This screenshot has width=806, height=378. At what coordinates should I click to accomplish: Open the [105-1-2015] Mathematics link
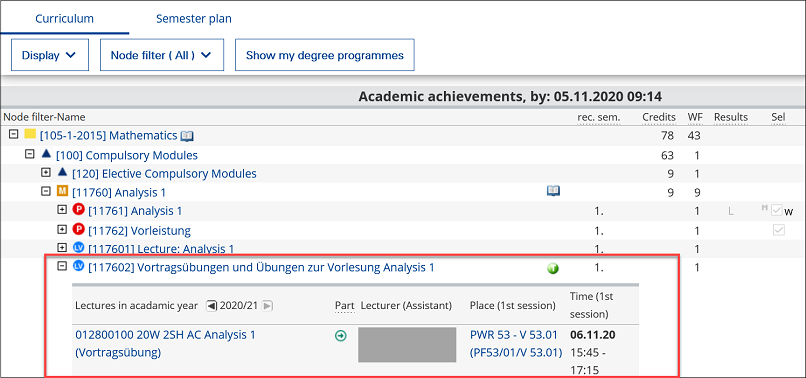(x=108, y=136)
